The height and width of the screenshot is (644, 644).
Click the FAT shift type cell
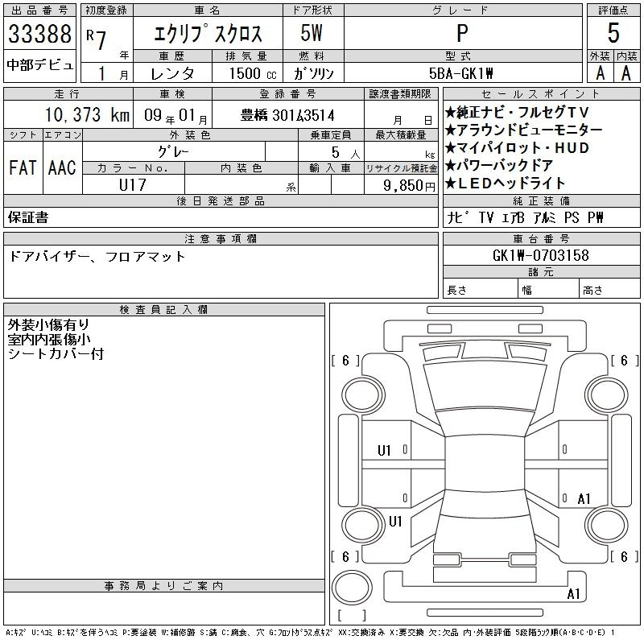[23, 167]
